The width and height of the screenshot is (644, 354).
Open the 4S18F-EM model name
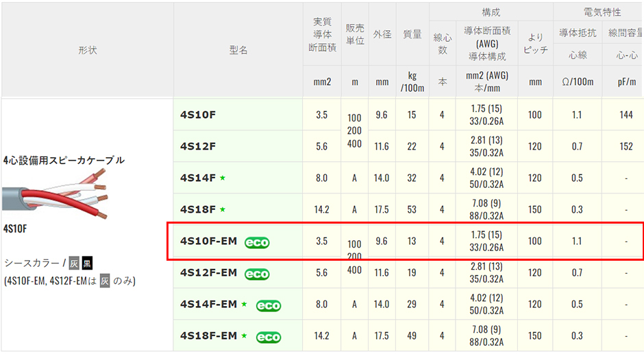coord(209,336)
